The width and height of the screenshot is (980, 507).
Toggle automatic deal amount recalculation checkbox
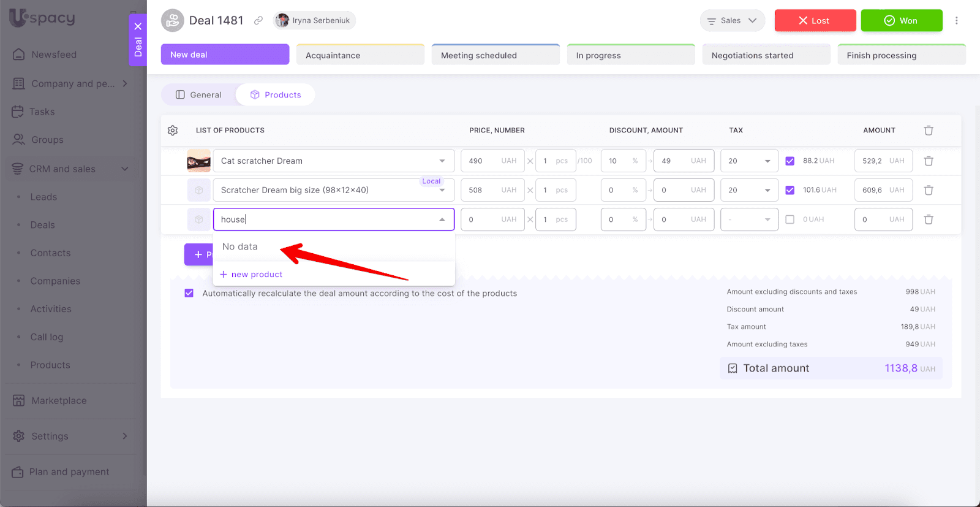(189, 293)
